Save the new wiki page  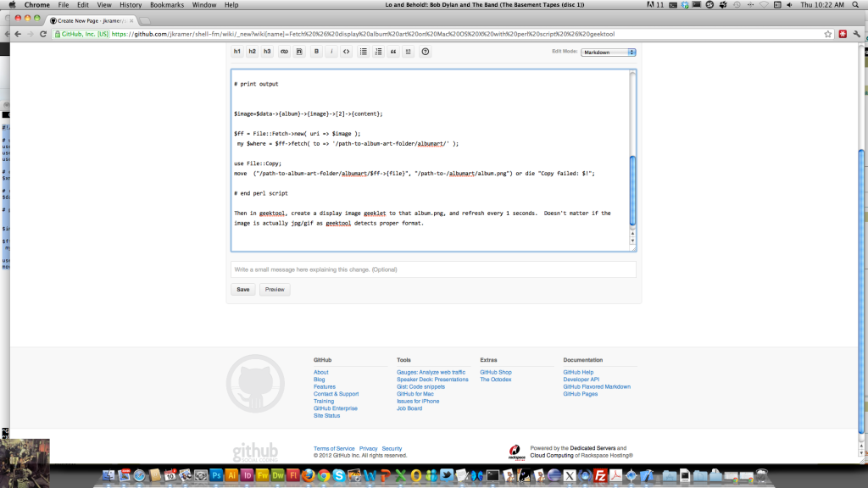[x=243, y=290]
